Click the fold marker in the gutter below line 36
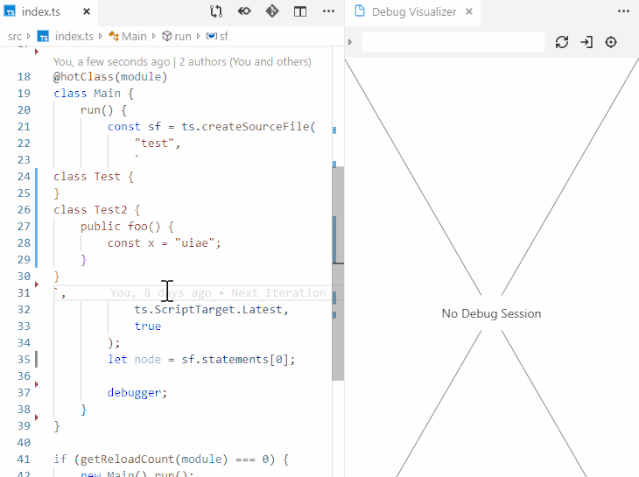 click(x=37, y=384)
